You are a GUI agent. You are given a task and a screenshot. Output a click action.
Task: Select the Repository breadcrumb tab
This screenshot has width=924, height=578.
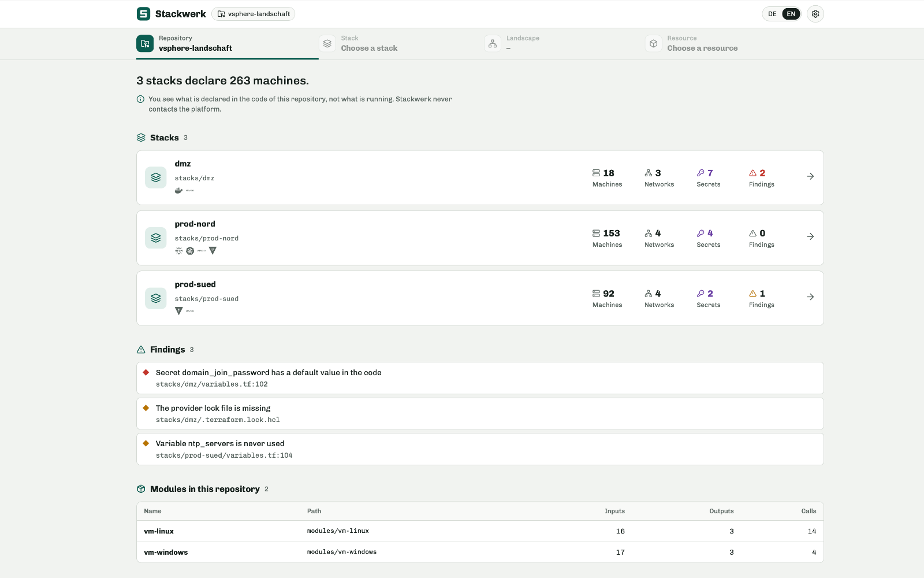pos(227,43)
